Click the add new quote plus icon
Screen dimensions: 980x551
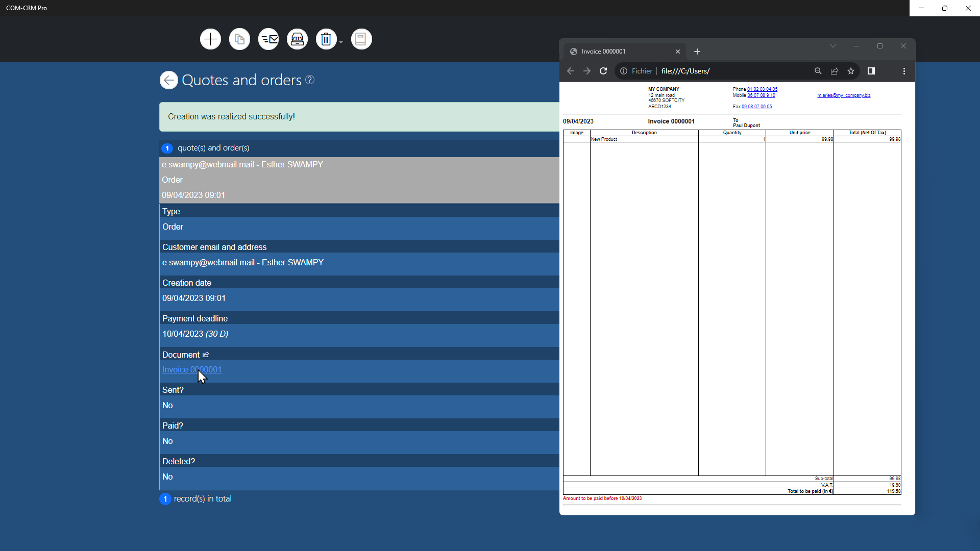tap(210, 39)
